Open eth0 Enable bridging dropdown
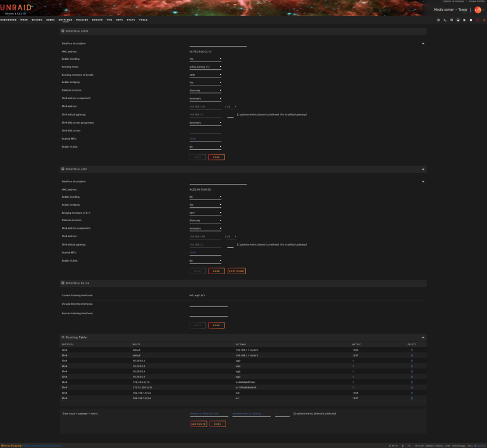Image resolution: width=487 pixels, height=448 pixels. [205, 82]
